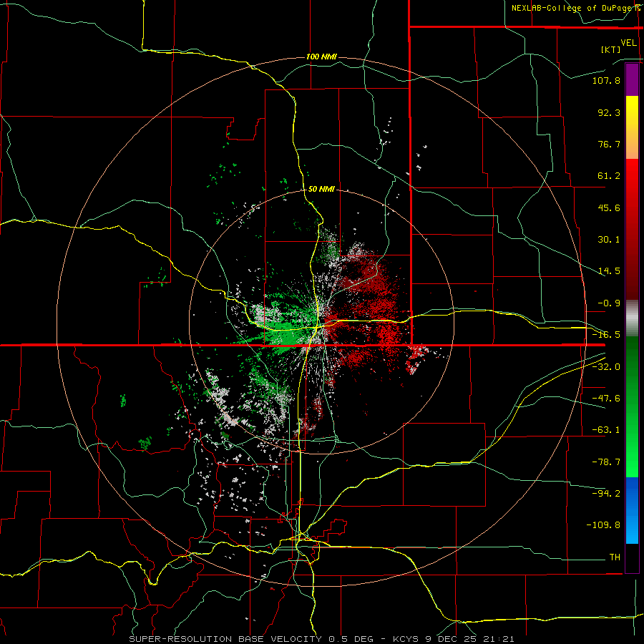Click the -47.6 velocity scale value
This screenshot has width=644, height=644.
point(606,399)
